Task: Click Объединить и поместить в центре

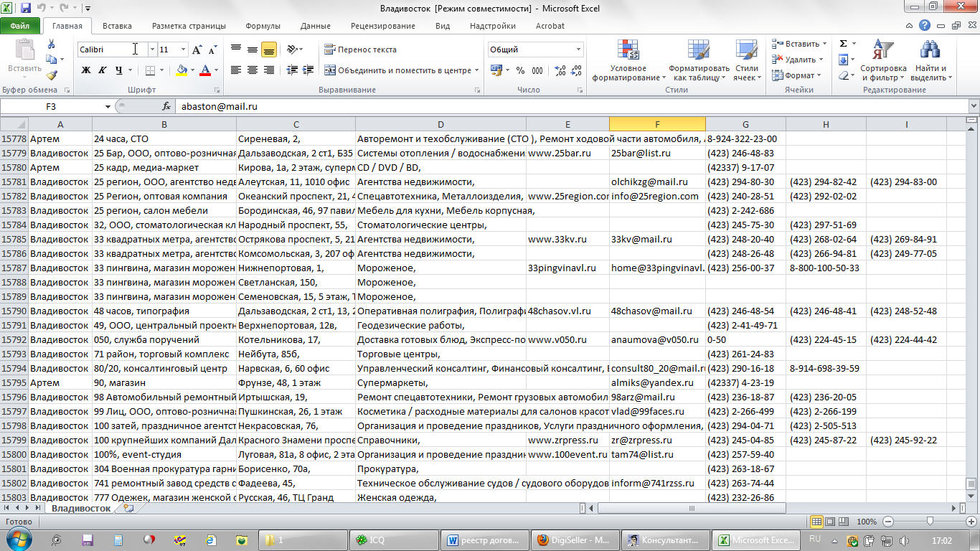Action: [398, 70]
